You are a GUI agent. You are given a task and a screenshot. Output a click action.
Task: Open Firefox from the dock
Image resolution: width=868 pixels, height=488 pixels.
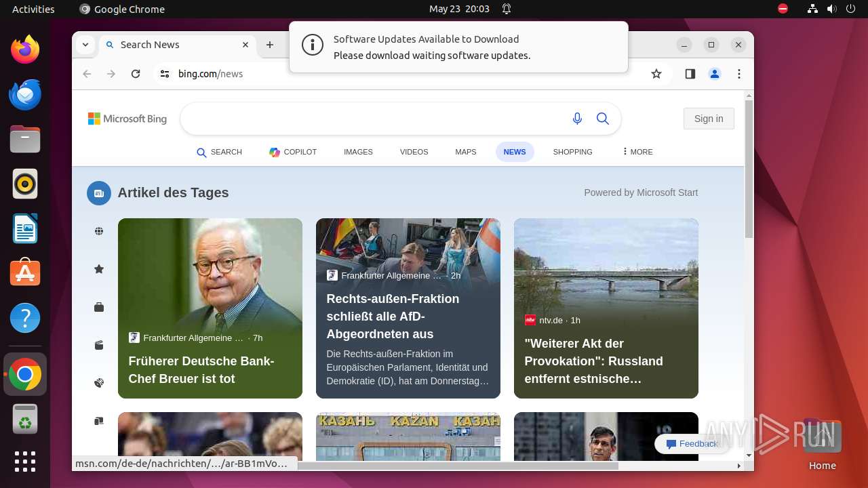[x=25, y=49]
